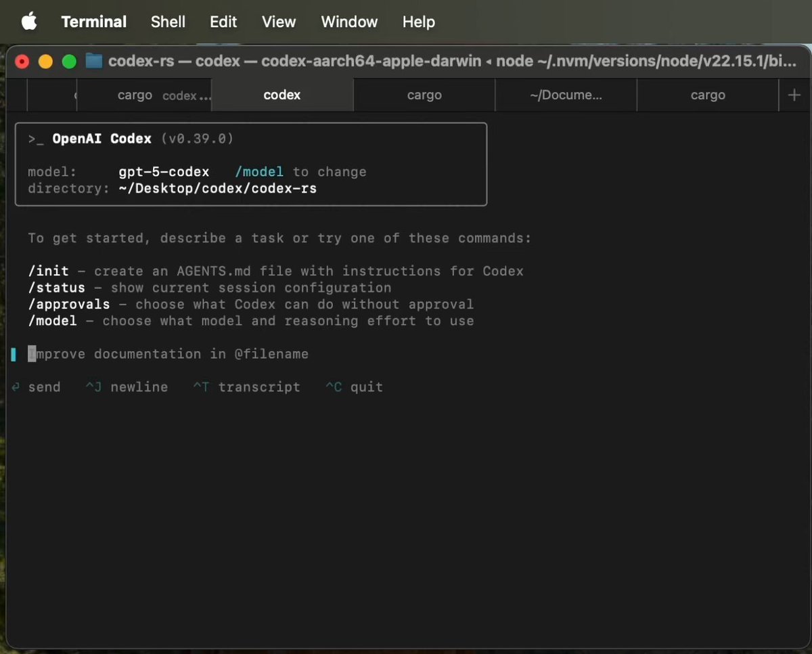Click the '/status' command text

[x=57, y=288]
